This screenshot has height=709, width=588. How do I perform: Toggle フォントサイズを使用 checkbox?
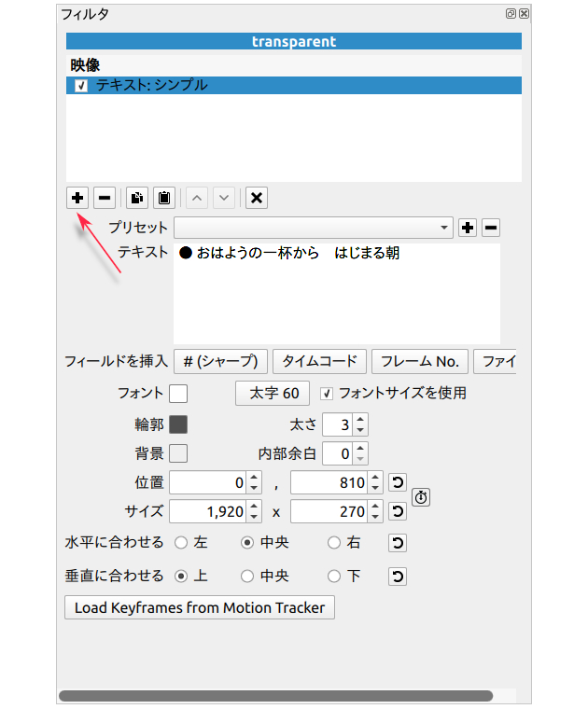pos(327,394)
